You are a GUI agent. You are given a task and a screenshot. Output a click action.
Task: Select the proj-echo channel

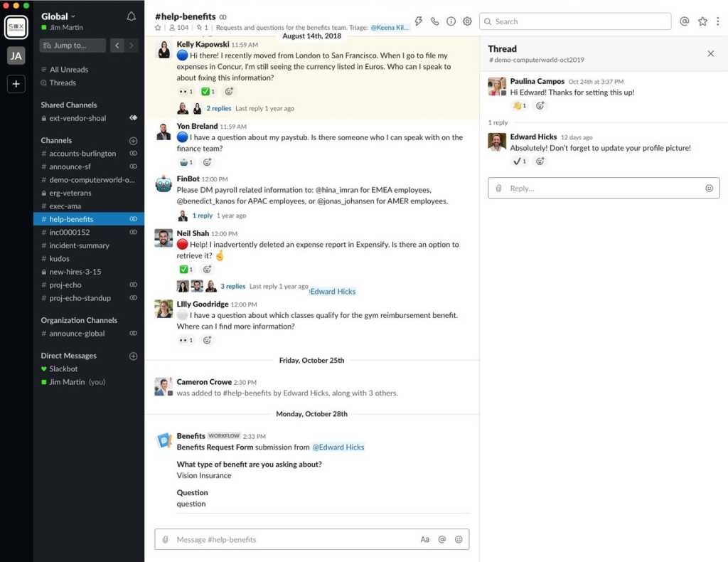point(65,285)
